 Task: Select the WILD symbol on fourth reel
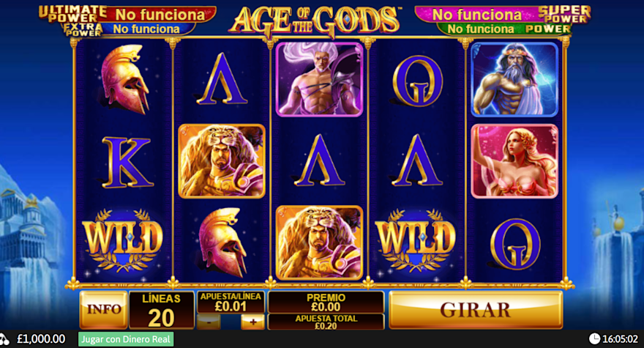click(x=416, y=242)
